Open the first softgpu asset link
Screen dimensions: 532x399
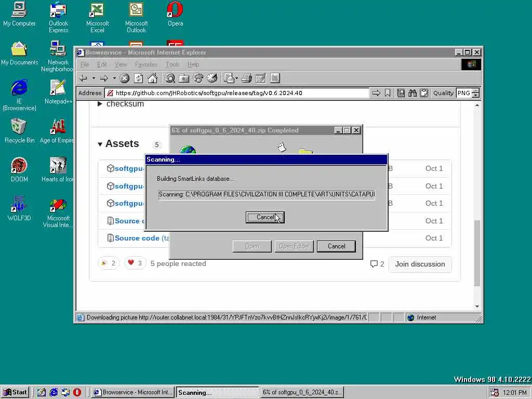pos(129,168)
